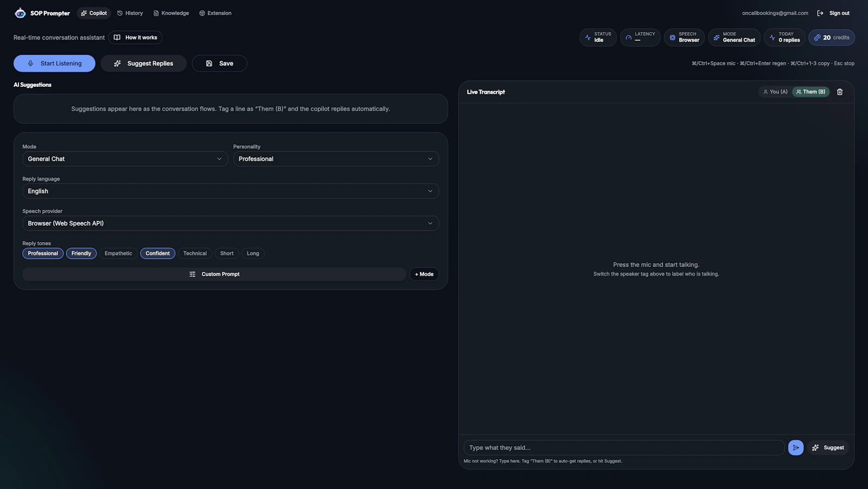This screenshot has height=489, width=868.
Task: Save the conversation
Action: click(x=220, y=63)
